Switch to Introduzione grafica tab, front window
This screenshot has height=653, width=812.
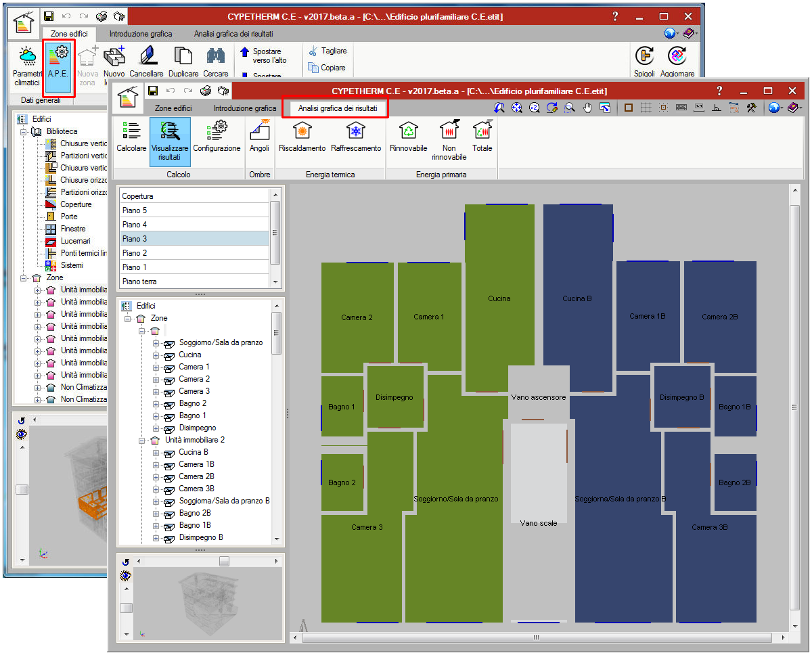(x=245, y=108)
